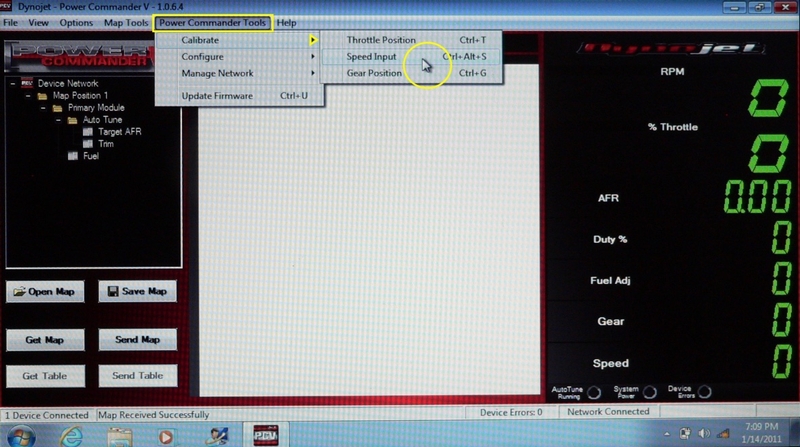Click Update Firmware menu entry
This screenshot has height=447, width=800.
217,96
